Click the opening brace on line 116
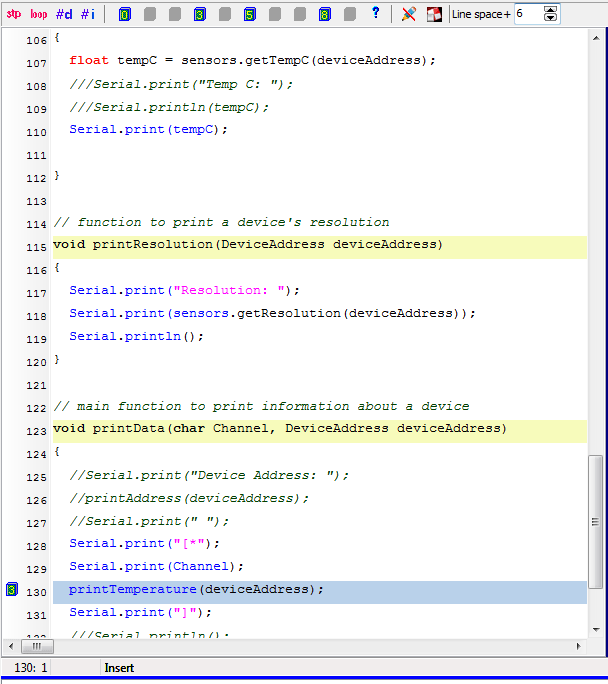The width and height of the screenshot is (608, 684). [x=57, y=267]
